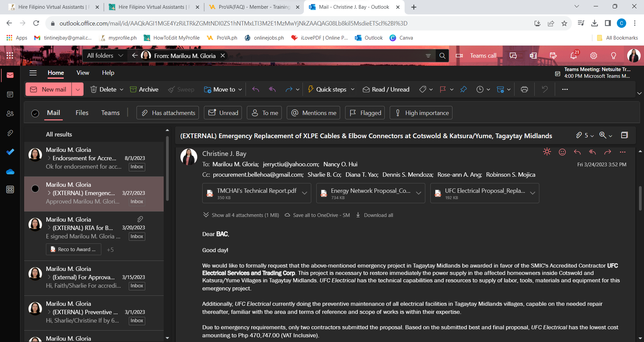Click the Forward arrow in ribbon

[288, 90]
